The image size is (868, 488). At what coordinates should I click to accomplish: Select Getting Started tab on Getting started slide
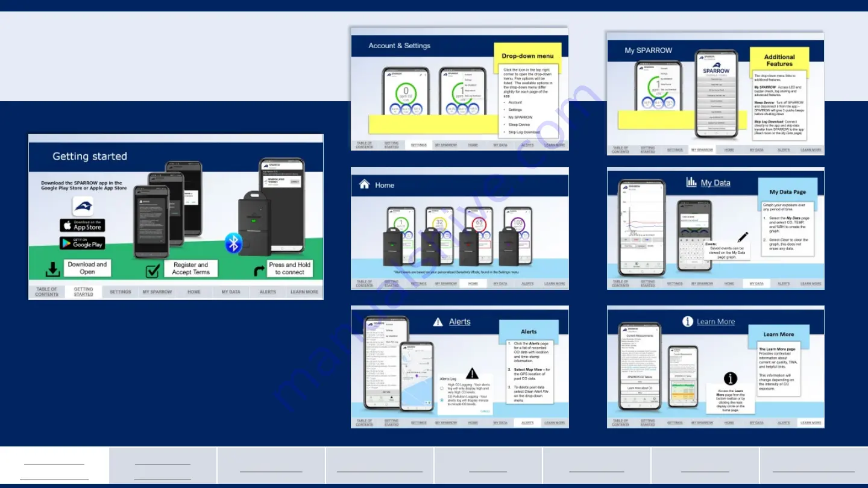83,292
